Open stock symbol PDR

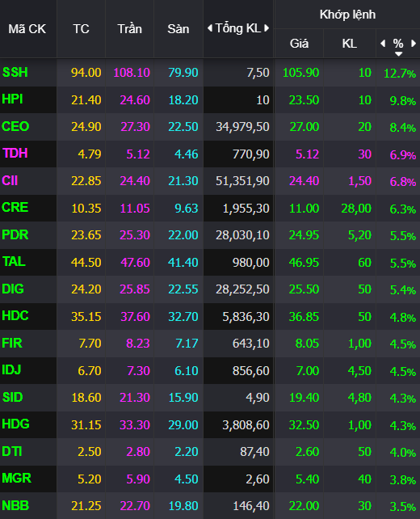click(15, 234)
